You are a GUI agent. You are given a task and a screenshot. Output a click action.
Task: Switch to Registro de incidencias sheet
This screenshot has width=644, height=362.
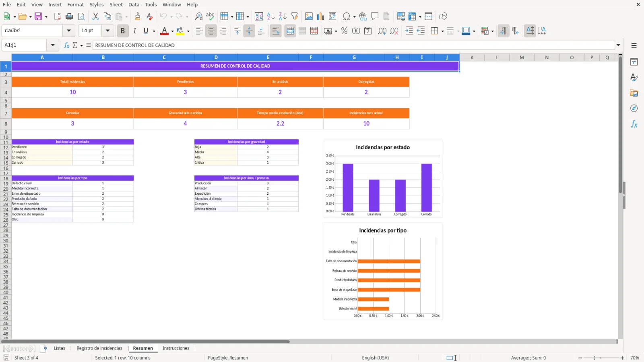coord(99,348)
